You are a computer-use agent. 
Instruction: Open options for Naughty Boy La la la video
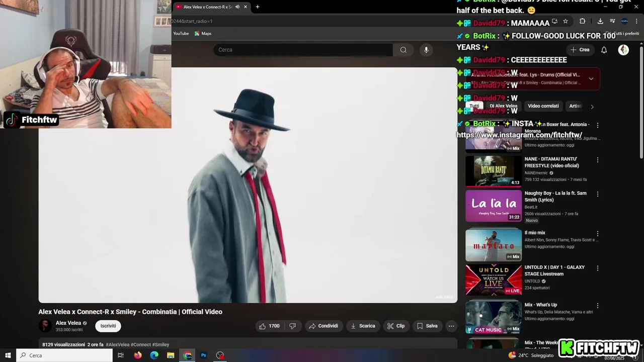click(598, 194)
